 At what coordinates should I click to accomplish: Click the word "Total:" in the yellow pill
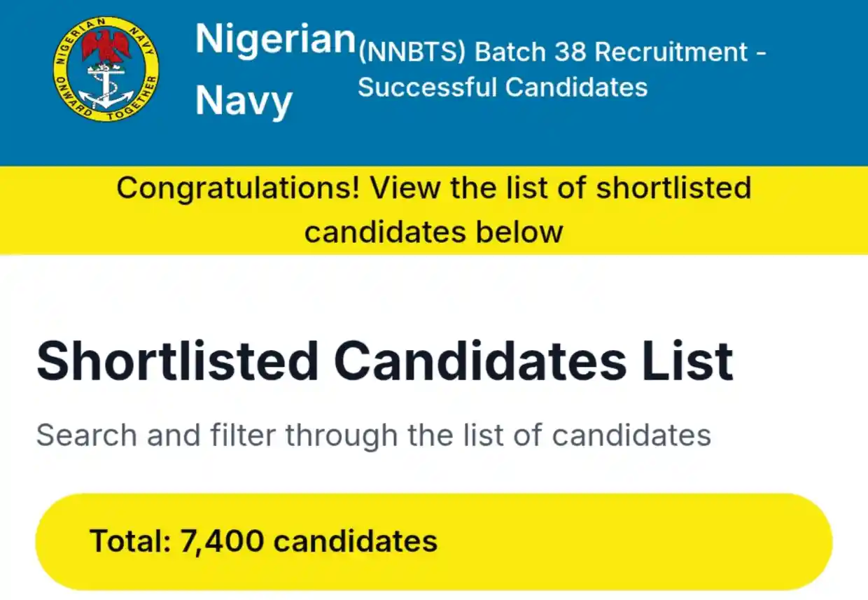130,541
